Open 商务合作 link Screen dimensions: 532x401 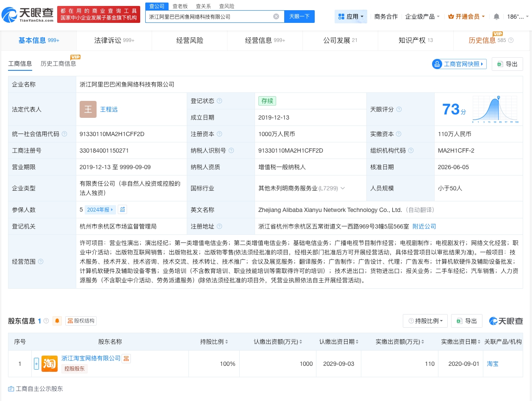coord(386,17)
